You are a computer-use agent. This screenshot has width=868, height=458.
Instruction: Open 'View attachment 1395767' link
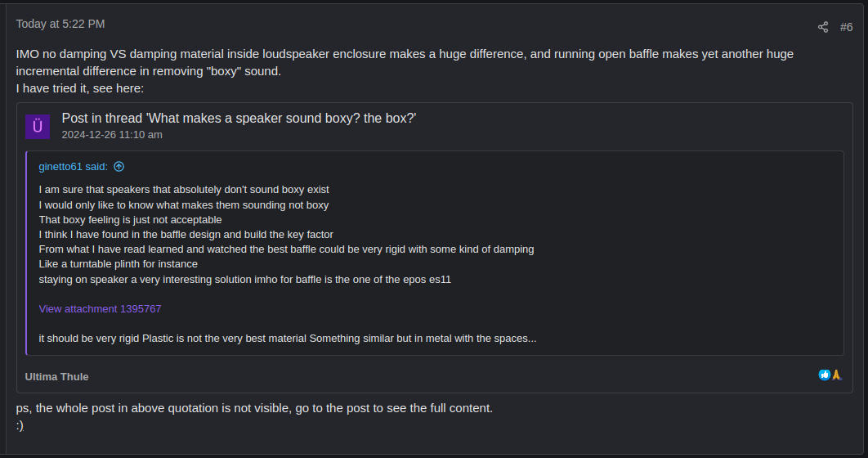100,309
